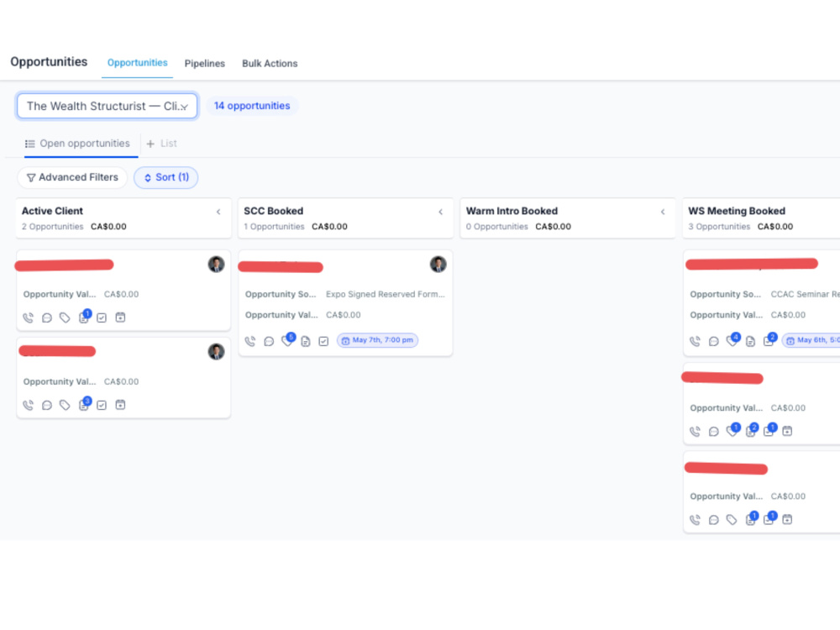840x630 pixels.
Task: Open notes icon showing badge 3 in Active Client
Action: click(x=84, y=404)
